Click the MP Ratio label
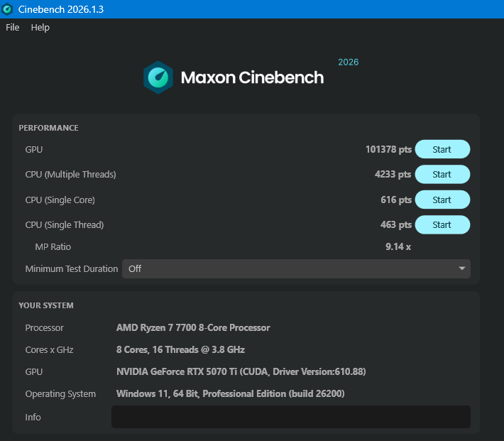Image resolution: width=504 pixels, height=441 pixels. point(53,246)
